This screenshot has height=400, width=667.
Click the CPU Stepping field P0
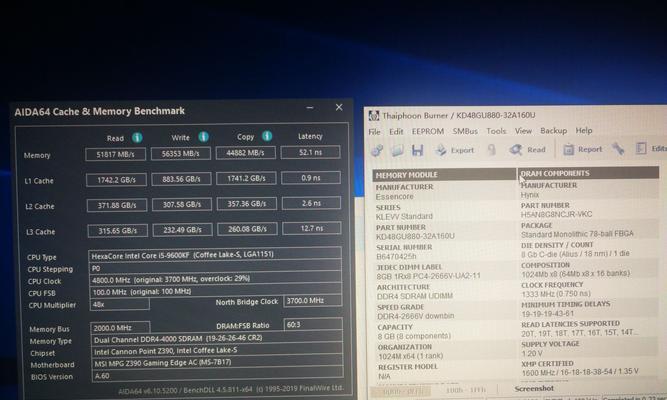[x=215, y=268]
